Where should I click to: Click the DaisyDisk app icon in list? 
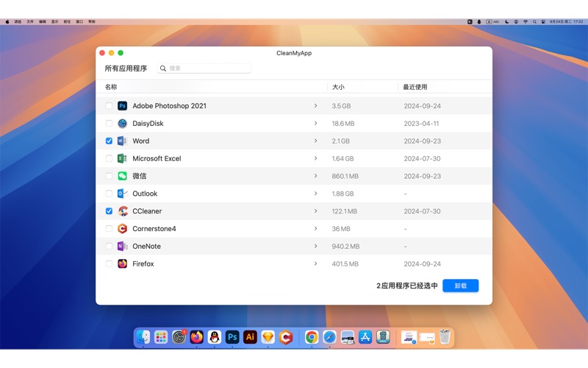[122, 123]
